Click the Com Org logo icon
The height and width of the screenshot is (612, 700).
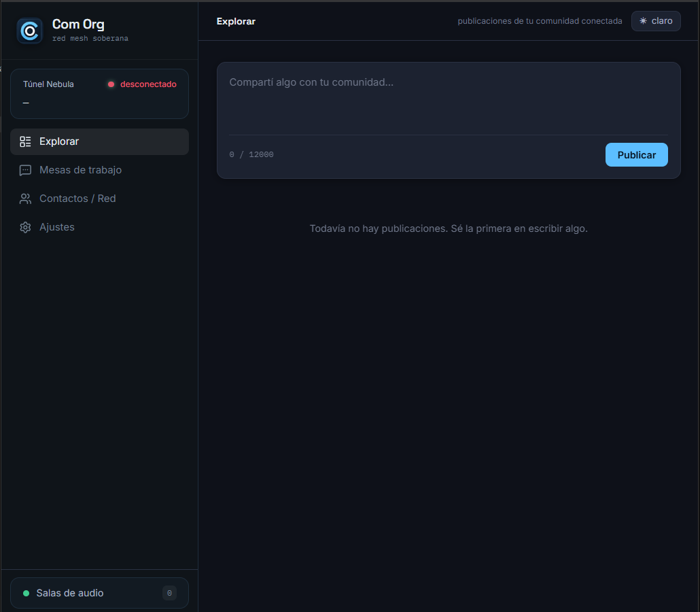point(29,31)
